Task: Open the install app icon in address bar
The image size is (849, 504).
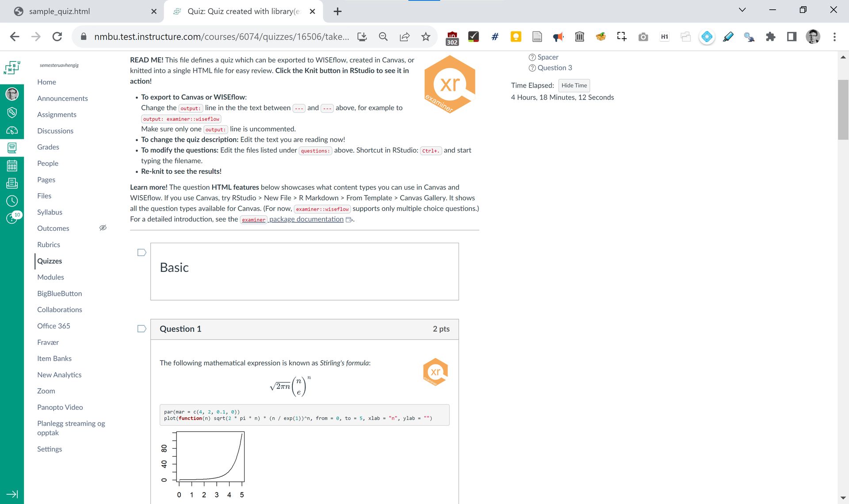Action: click(362, 37)
